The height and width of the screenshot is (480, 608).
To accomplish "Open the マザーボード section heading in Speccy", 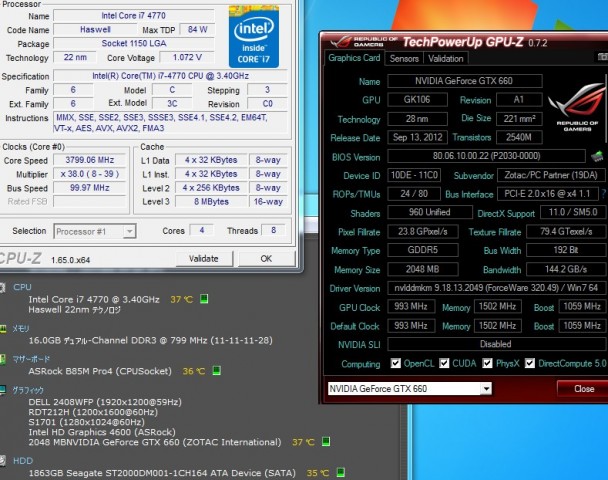I will tap(31, 359).
